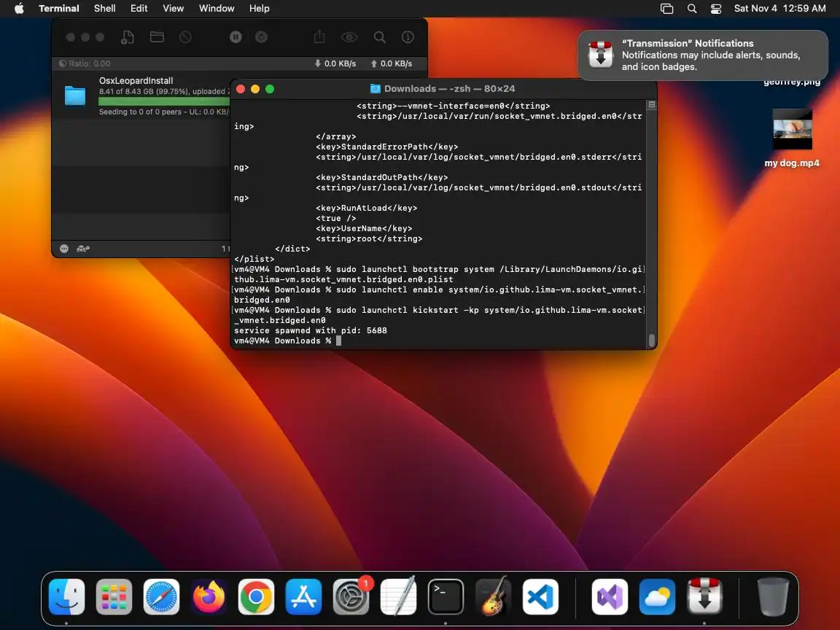Image resolution: width=840 pixels, height=630 pixels.
Task: Launch Visual Studio Code from the Dock
Action: pos(540,596)
